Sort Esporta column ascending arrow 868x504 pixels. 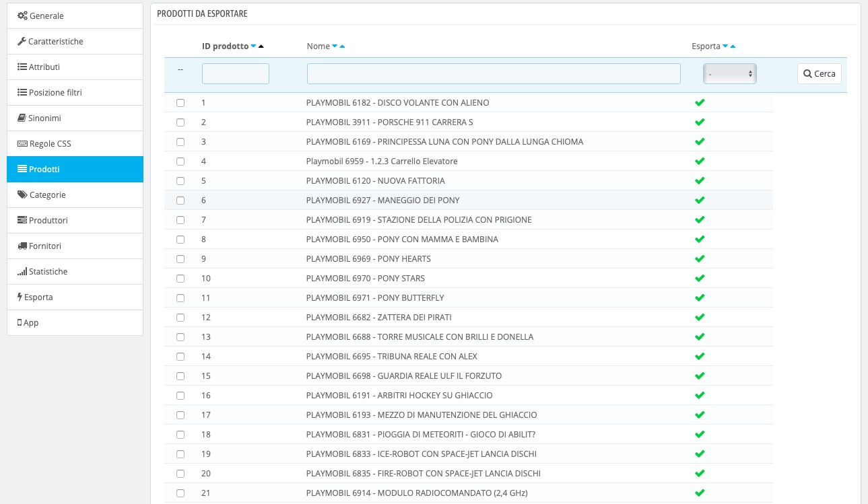point(733,46)
